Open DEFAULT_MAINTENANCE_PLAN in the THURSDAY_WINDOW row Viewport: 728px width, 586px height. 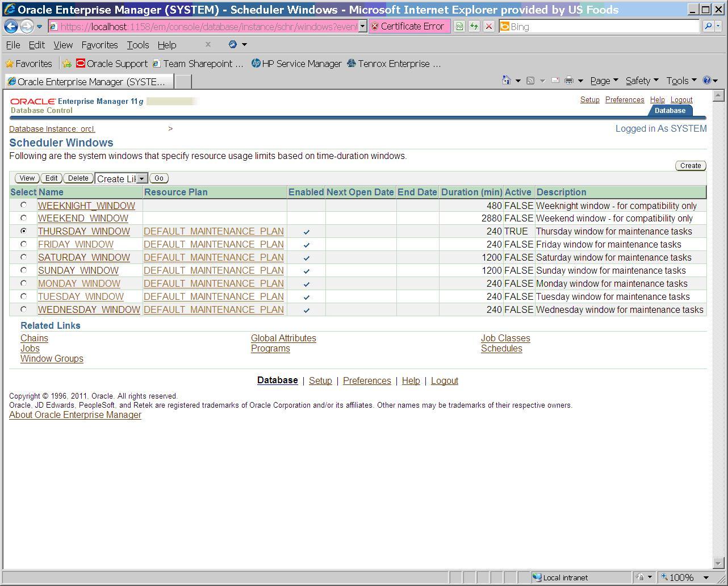[214, 231]
